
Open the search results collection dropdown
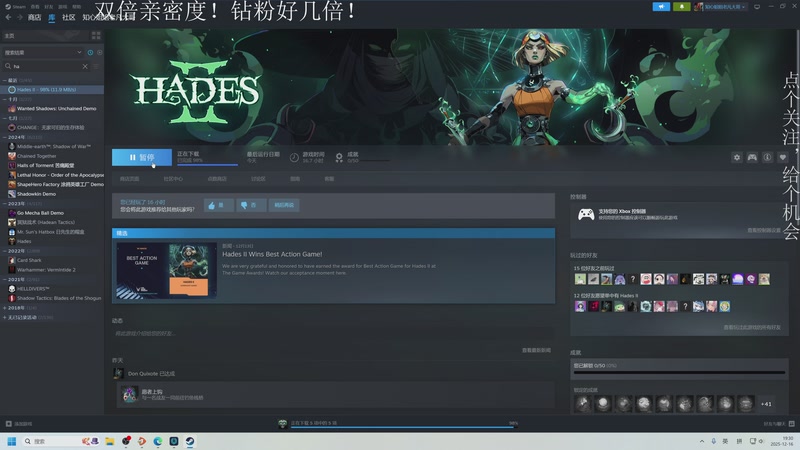(43, 53)
